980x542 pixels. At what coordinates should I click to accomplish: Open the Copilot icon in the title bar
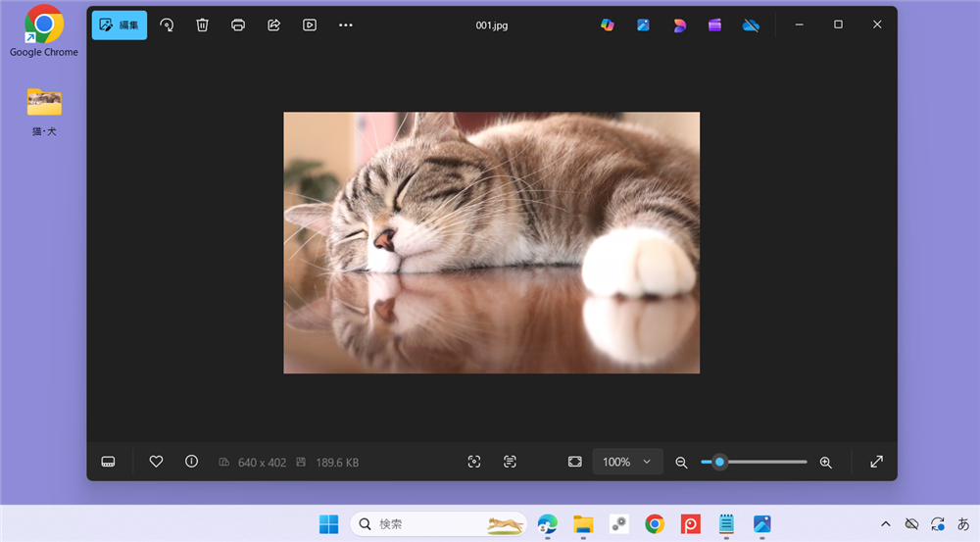(607, 25)
